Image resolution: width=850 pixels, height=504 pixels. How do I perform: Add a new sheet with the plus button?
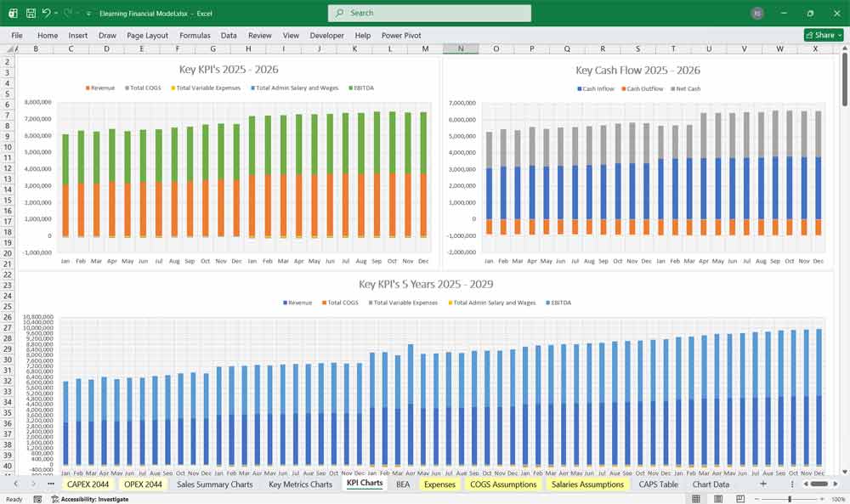[762, 484]
